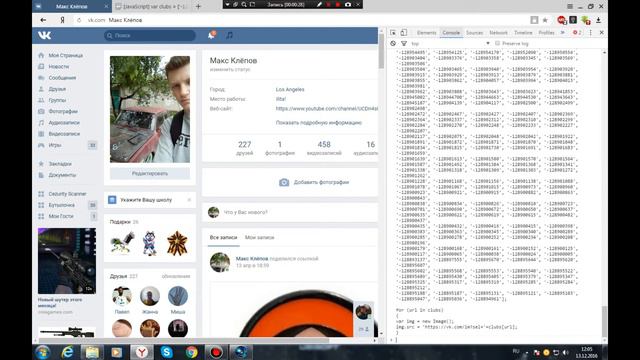Click the profile photo thumbnail
Viewport: 640px width, 360px height.
click(x=150, y=109)
